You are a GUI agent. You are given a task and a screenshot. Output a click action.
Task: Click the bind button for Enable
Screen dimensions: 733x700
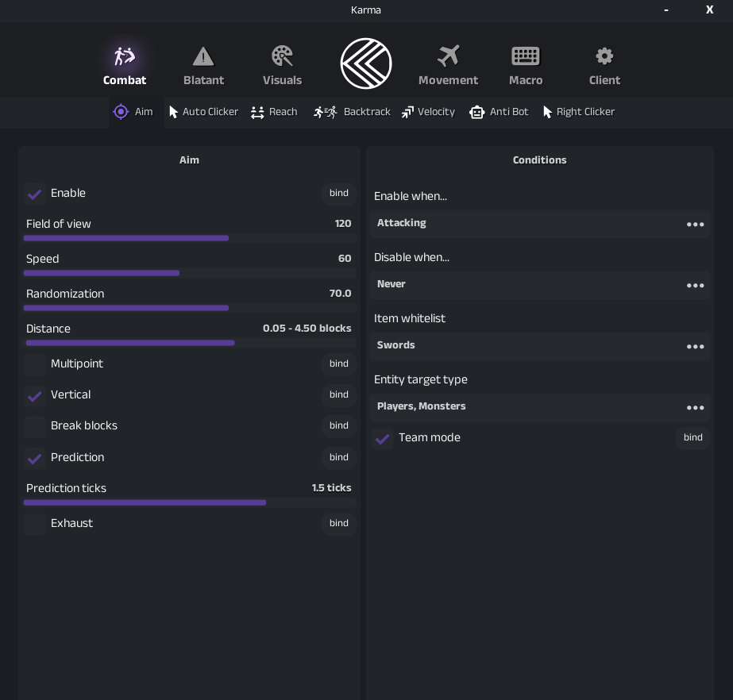pos(339,193)
